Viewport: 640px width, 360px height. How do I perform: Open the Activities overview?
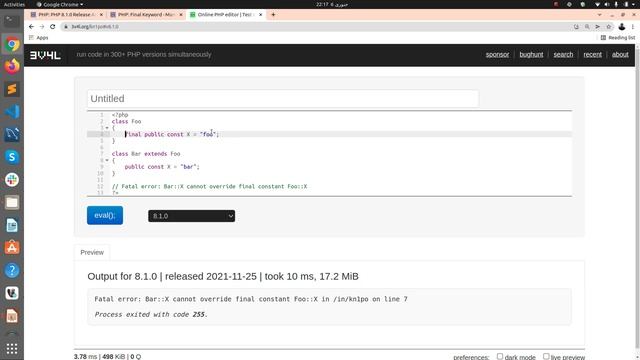(x=14, y=4)
